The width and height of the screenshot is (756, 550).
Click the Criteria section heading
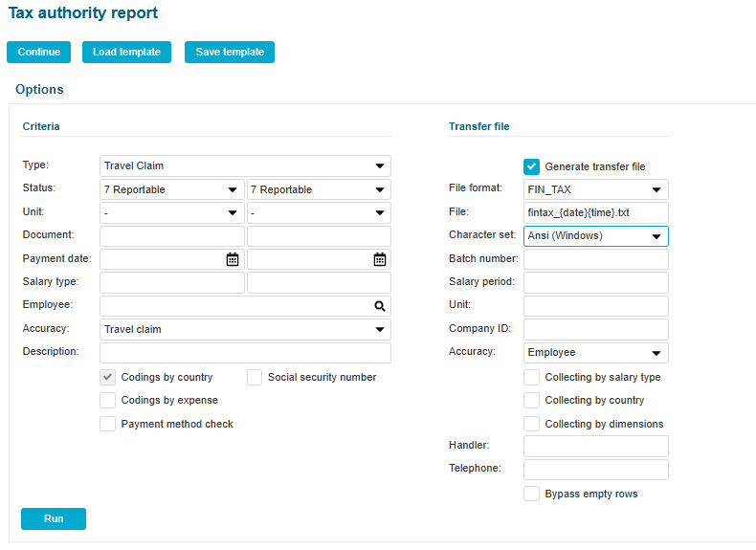point(41,126)
